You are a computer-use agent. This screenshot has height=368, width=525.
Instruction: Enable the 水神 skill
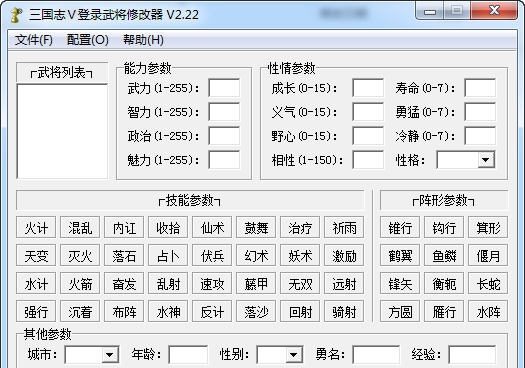point(168,311)
